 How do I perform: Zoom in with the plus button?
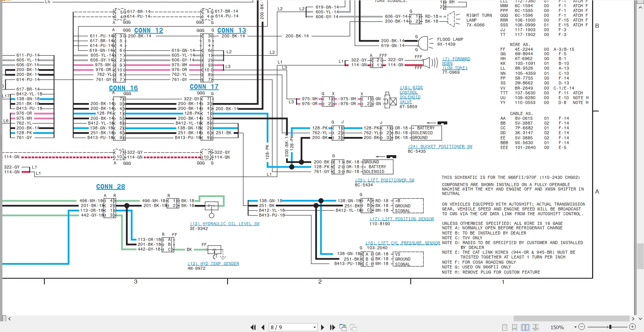(x=632, y=327)
